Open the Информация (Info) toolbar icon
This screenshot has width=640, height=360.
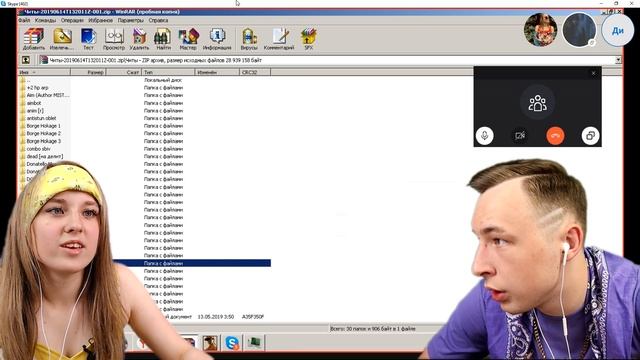(217, 39)
